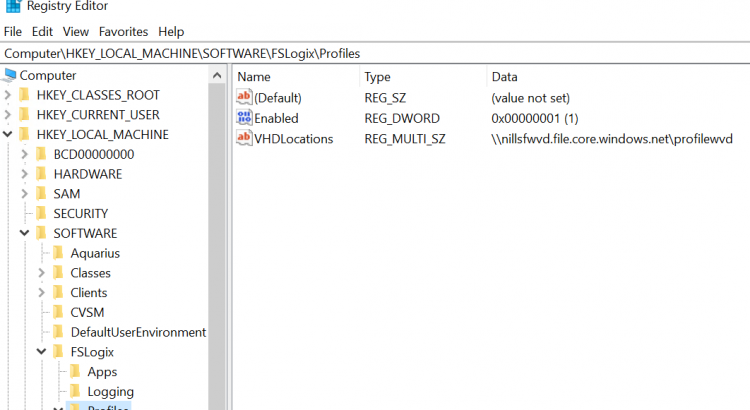Select the Aquarius key label
This screenshot has height=410, width=750.
[95, 253]
